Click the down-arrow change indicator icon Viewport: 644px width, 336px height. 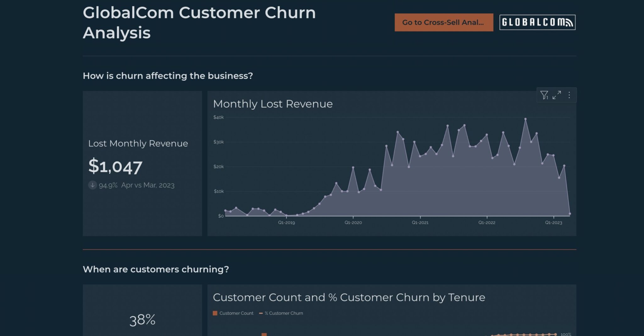[92, 185]
